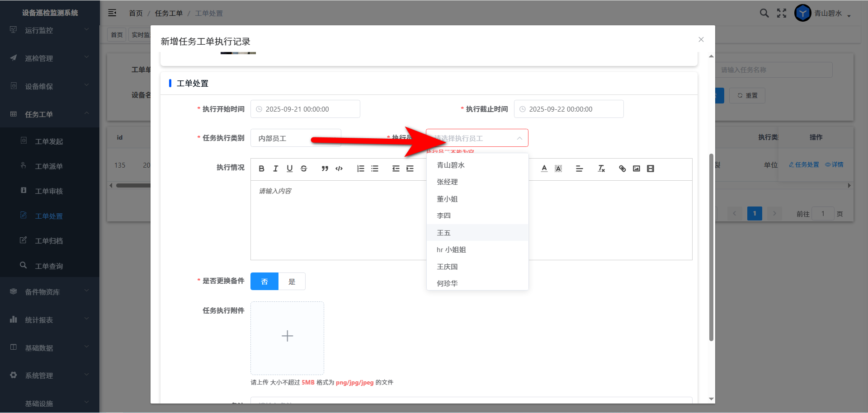Open the 请选择执行员工 dropdown
The height and width of the screenshot is (413, 868).
point(476,138)
